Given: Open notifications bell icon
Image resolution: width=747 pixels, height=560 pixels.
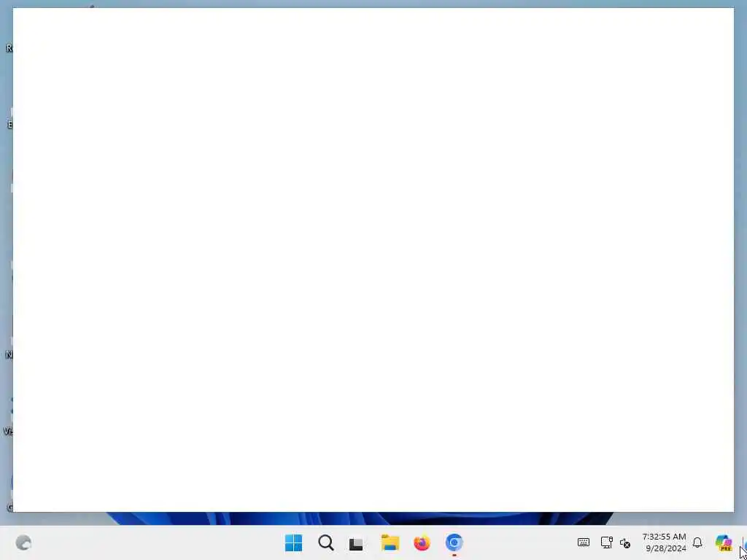Looking at the screenshot, I should [x=697, y=542].
